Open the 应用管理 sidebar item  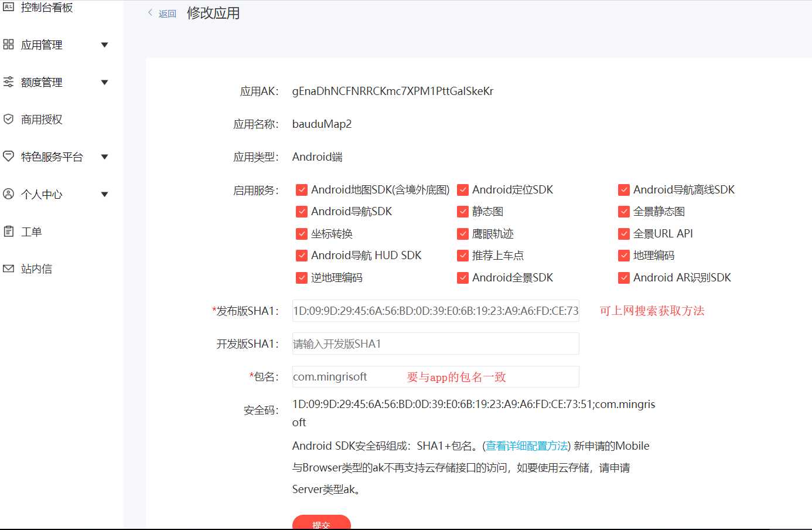(42, 45)
